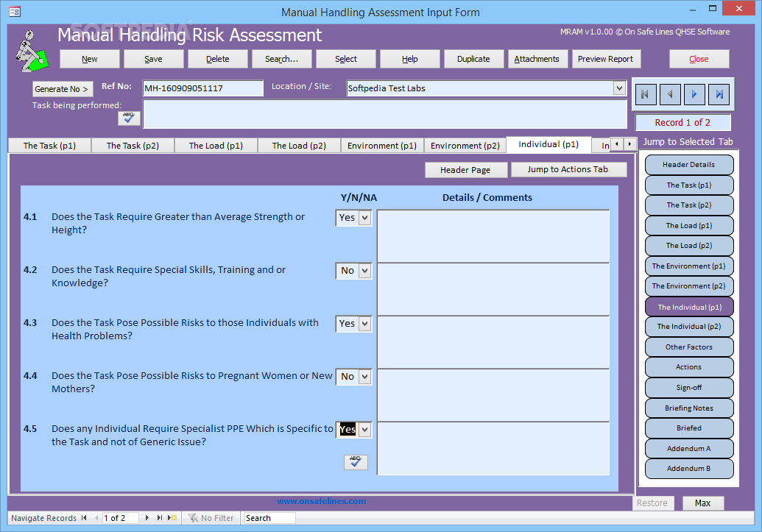The width and height of the screenshot is (762, 532).
Task: Click the 4.3 Details / Comments box
Action: 493,342
